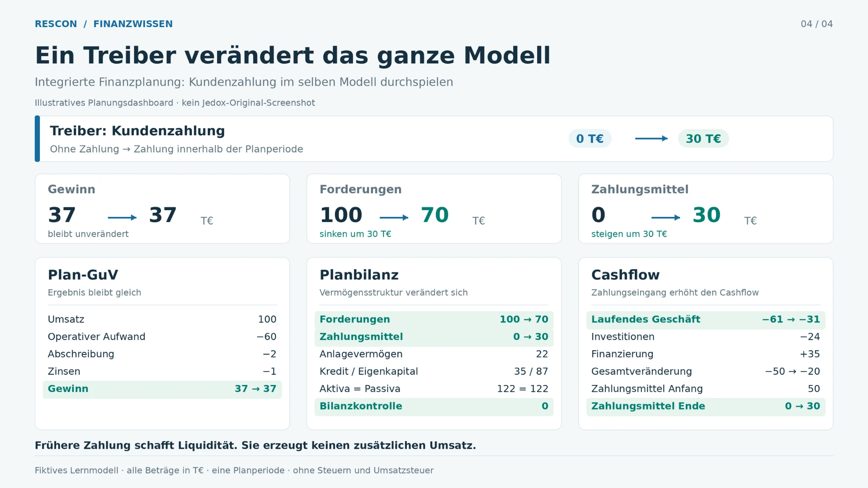Click 'steigen um 30 T€' note

pos(629,234)
